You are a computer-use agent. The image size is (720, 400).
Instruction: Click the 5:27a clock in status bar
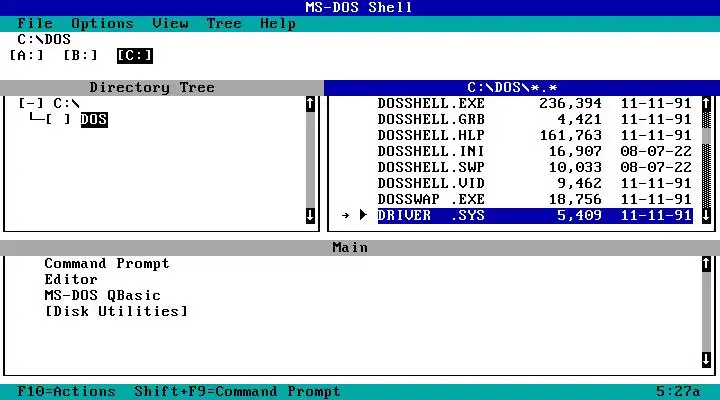point(678,392)
